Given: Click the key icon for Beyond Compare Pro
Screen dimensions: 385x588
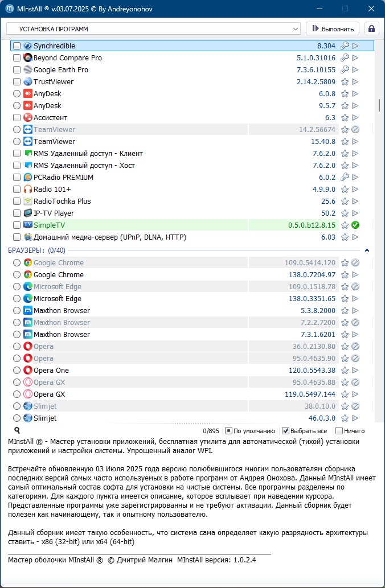Looking at the screenshot, I should [345, 57].
